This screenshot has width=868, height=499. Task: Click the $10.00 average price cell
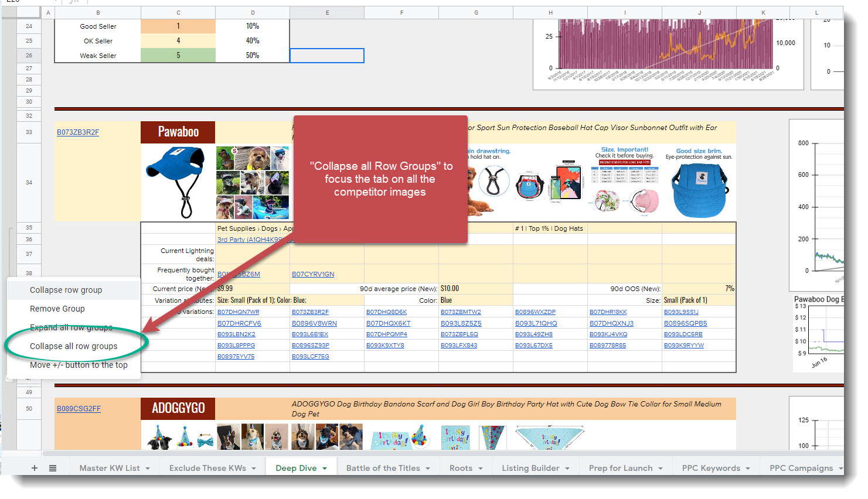coord(476,289)
